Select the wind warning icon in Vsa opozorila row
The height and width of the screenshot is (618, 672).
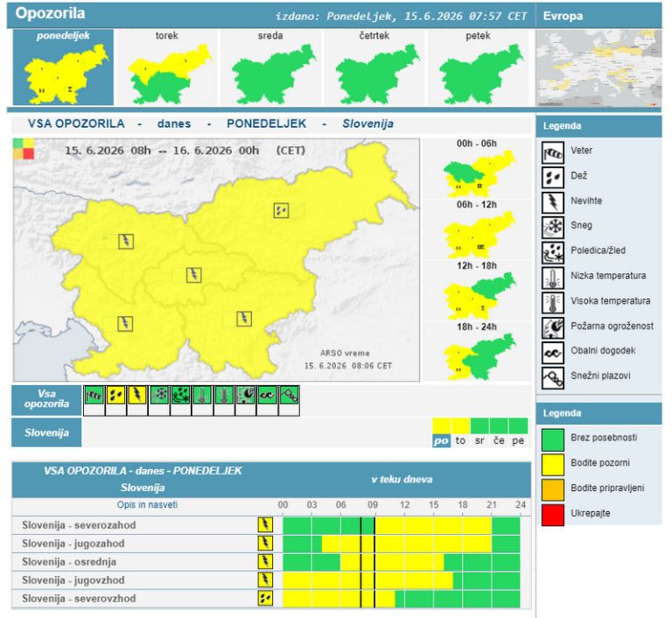pos(94,395)
